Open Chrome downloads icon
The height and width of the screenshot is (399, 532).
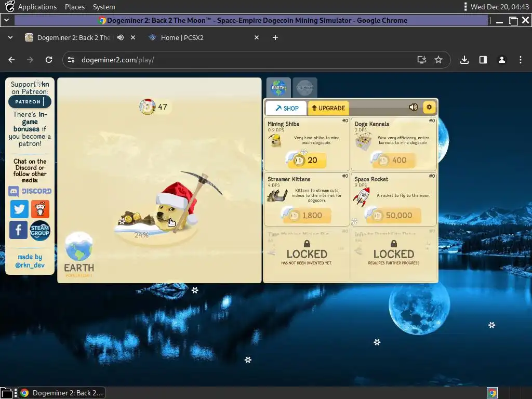[x=464, y=60]
